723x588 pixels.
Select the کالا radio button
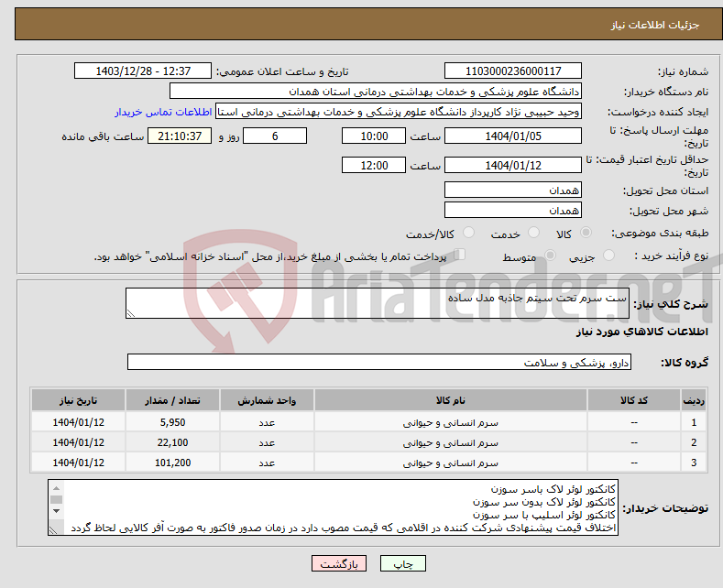(x=586, y=233)
